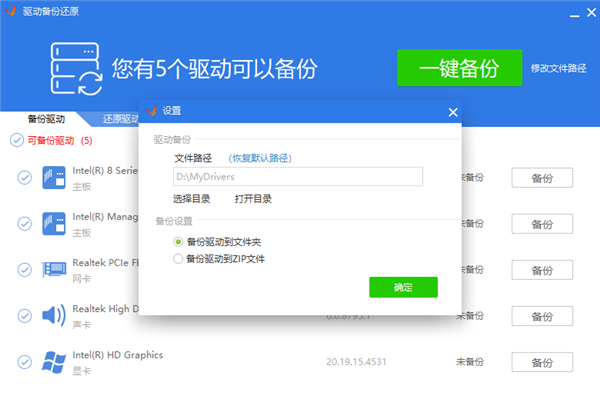Screen dimensions: 600x415
Task: Click the network card icon for Realtek PCIe
Action: point(54,269)
